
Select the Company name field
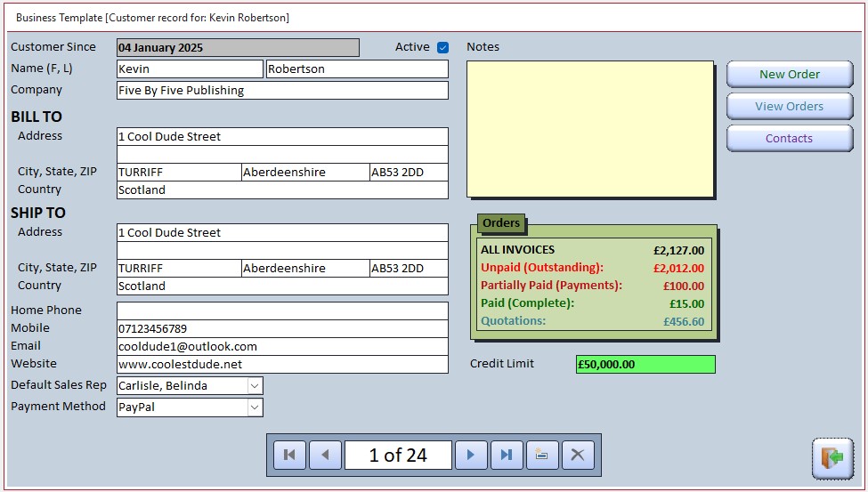tap(282, 90)
